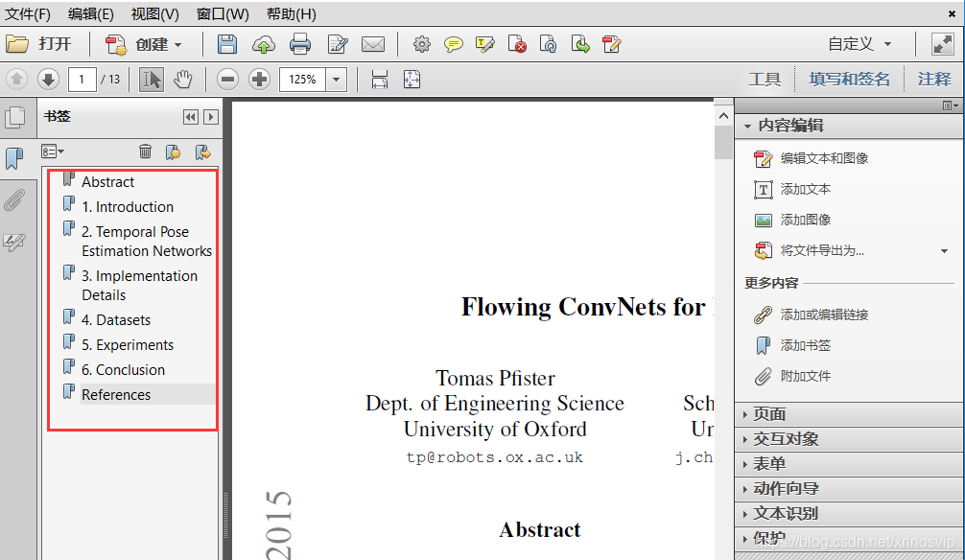Viewport: 965px width, 560px height.
Task: Select the hand pan tool
Action: coord(183,80)
